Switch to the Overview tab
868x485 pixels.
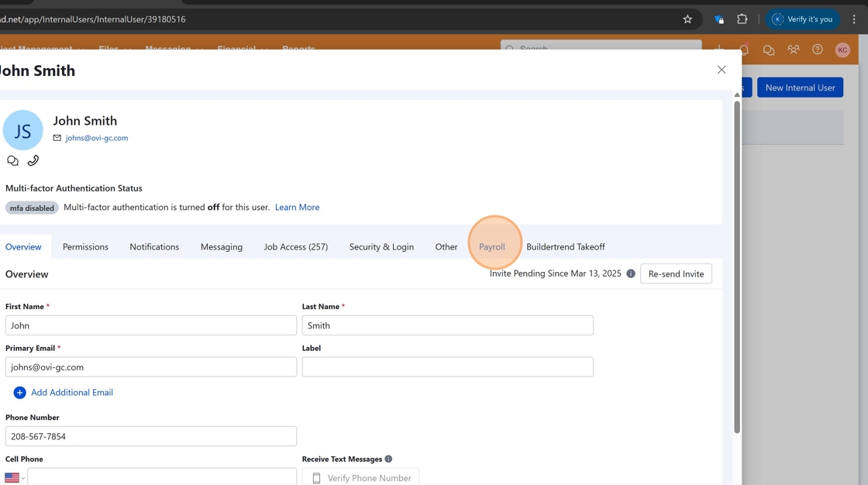(x=23, y=247)
